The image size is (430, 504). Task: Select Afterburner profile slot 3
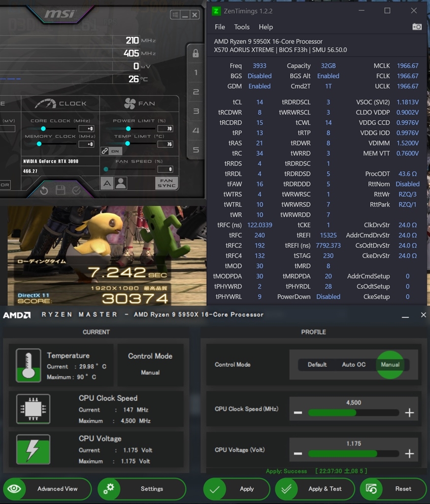[196, 111]
